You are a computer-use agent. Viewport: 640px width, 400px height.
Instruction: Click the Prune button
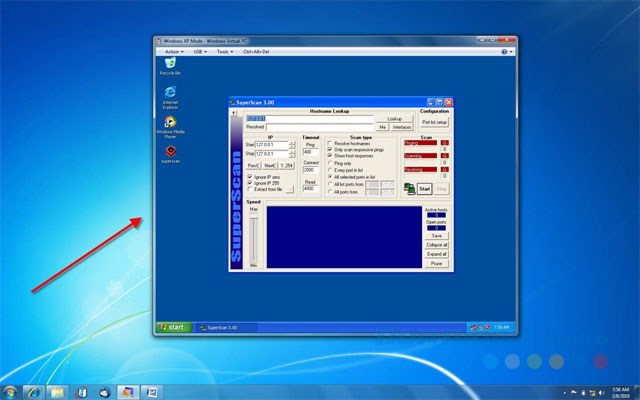coord(437,264)
